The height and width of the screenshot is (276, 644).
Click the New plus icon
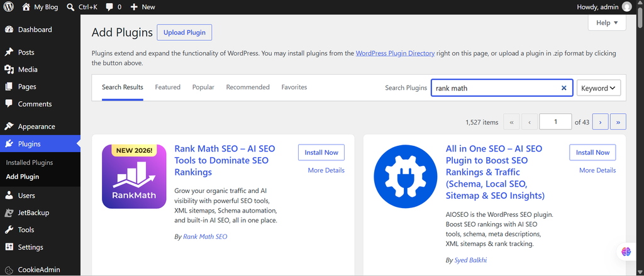point(134,7)
